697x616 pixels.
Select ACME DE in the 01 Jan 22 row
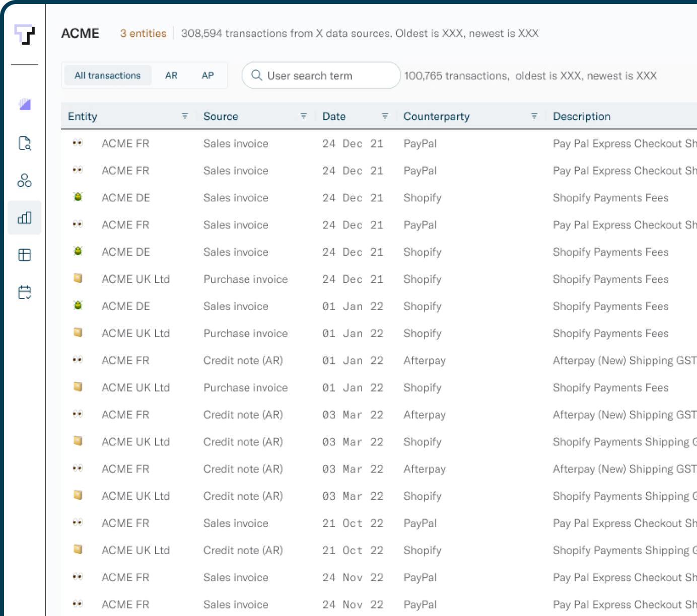tap(126, 306)
